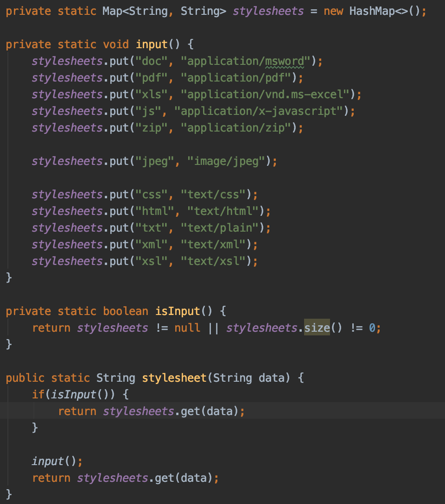Viewport: 445px width, 504px height.
Task: Click the "text/xsl" string
Action: (x=214, y=261)
